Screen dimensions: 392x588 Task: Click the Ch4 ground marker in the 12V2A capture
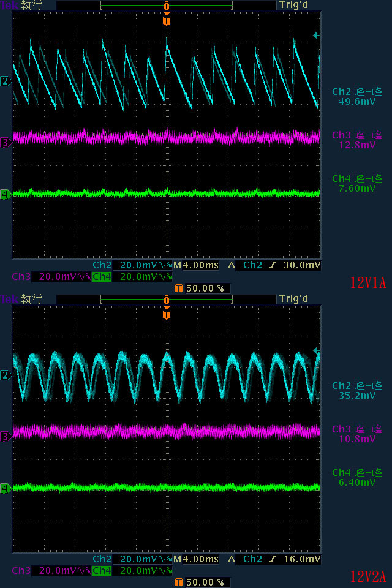(6, 488)
